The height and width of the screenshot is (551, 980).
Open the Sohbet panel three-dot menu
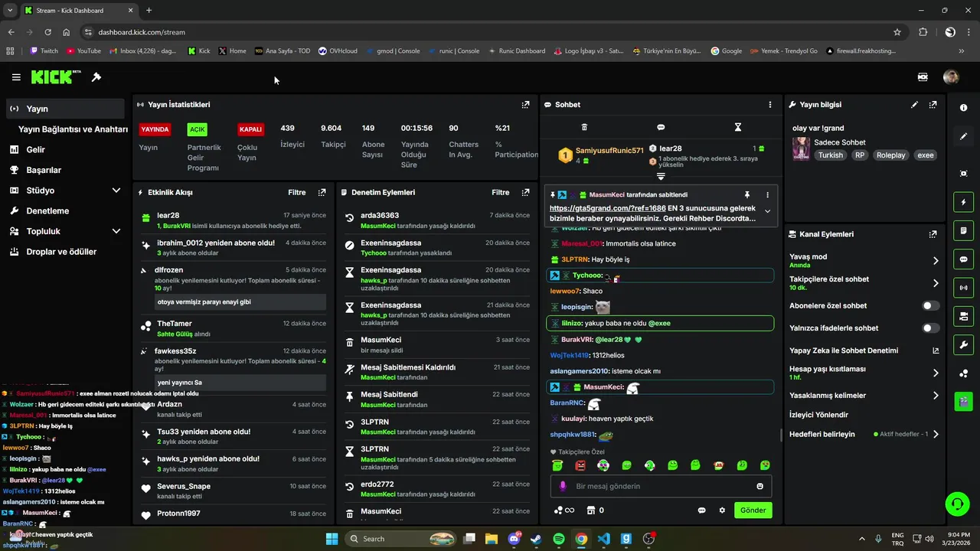click(x=770, y=105)
